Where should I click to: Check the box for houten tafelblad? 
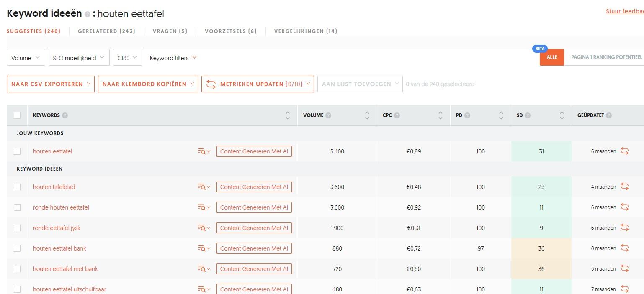pyautogui.click(x=17, y=187)
